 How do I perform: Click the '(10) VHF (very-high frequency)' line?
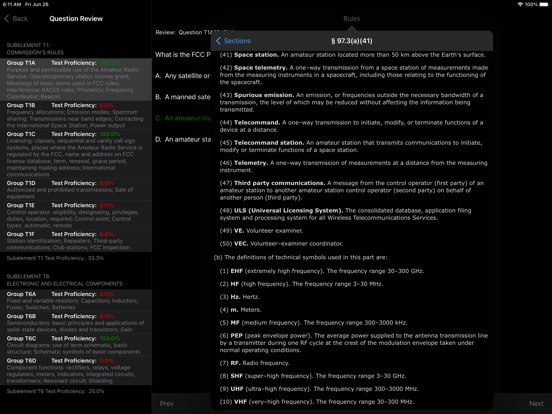tap(317, 402)
